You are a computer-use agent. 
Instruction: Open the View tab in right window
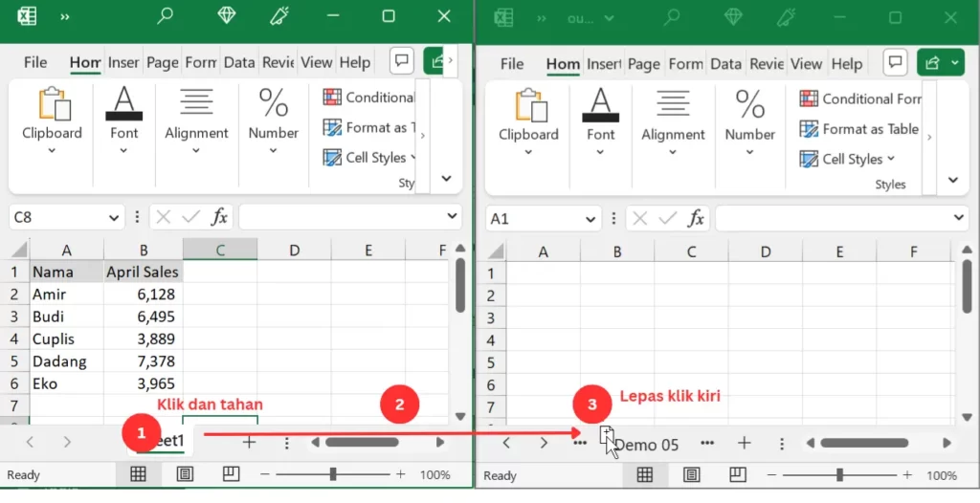point(806,64)
